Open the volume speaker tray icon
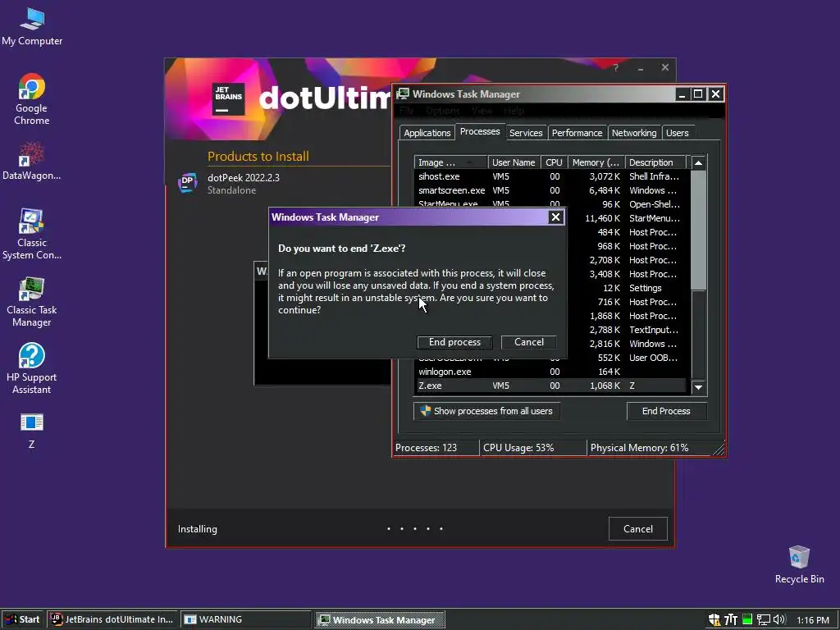 (779, 620)
